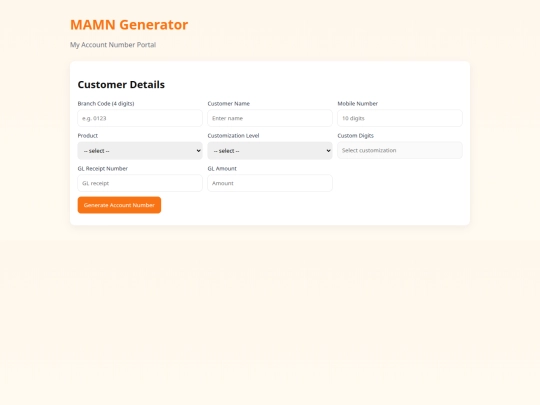Click the GL Amount input box
The image size is (540, 405).
(270, 183)
